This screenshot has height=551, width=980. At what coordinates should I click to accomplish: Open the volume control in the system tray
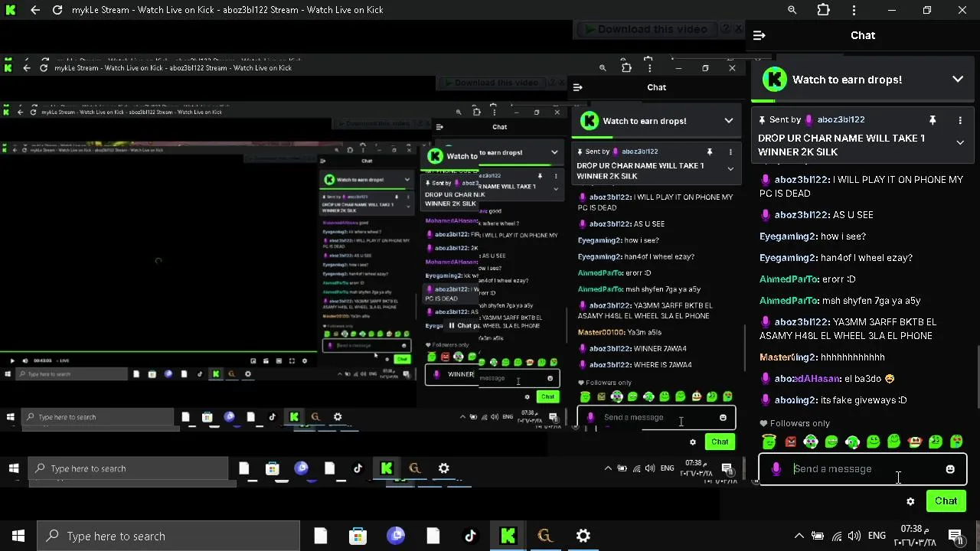(x=855, y=536)
